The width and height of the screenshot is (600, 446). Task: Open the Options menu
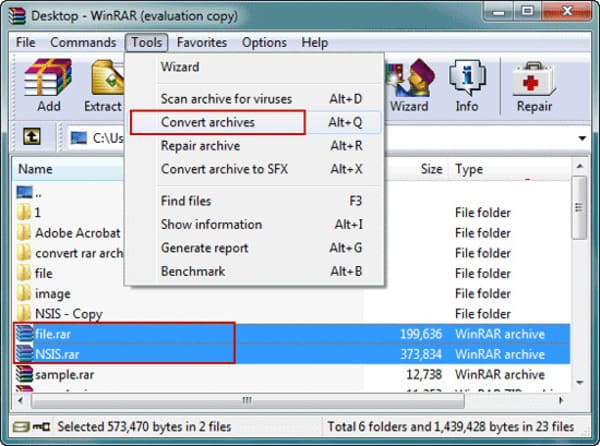[x=264, y=42]
